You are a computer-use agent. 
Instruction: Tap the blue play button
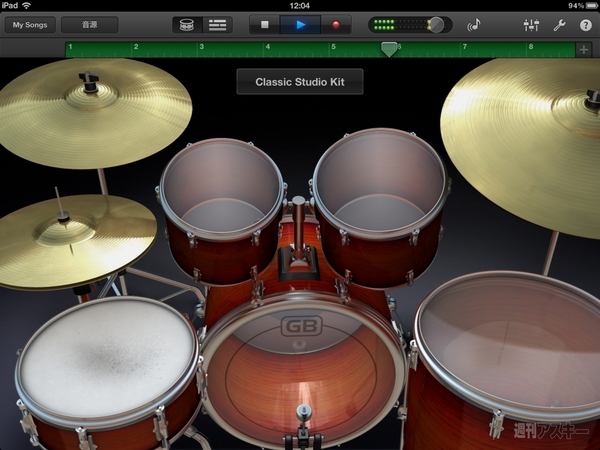pos(300,25)
